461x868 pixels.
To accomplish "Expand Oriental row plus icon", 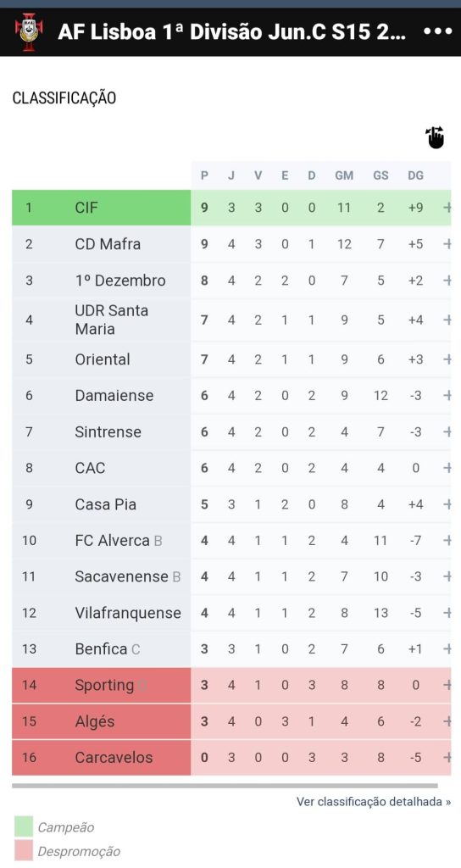I will tap(447, 359).
